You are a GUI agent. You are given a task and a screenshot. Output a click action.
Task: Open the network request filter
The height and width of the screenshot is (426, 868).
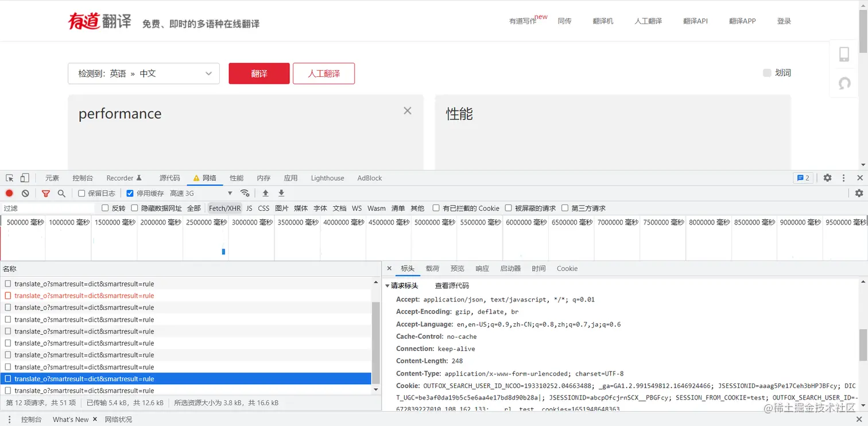[x=45, y=193]
